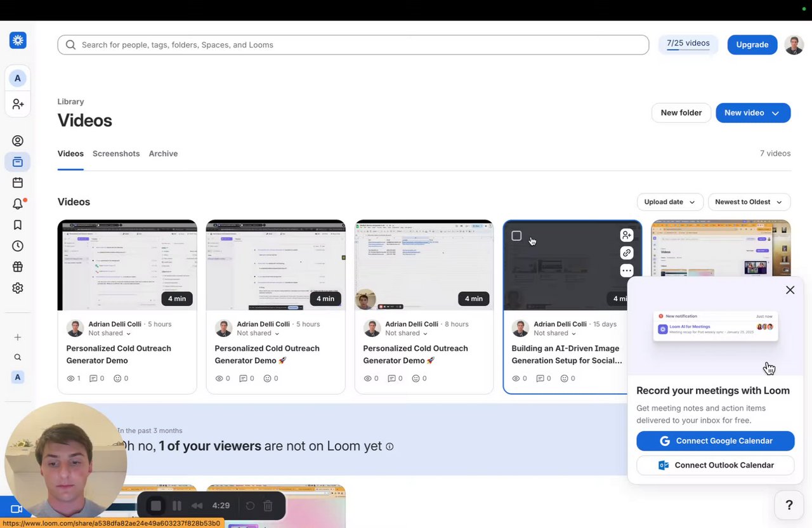The image size is (812, 528).
Task: Click the invite teammates person-plus icon
Action: 18,103
